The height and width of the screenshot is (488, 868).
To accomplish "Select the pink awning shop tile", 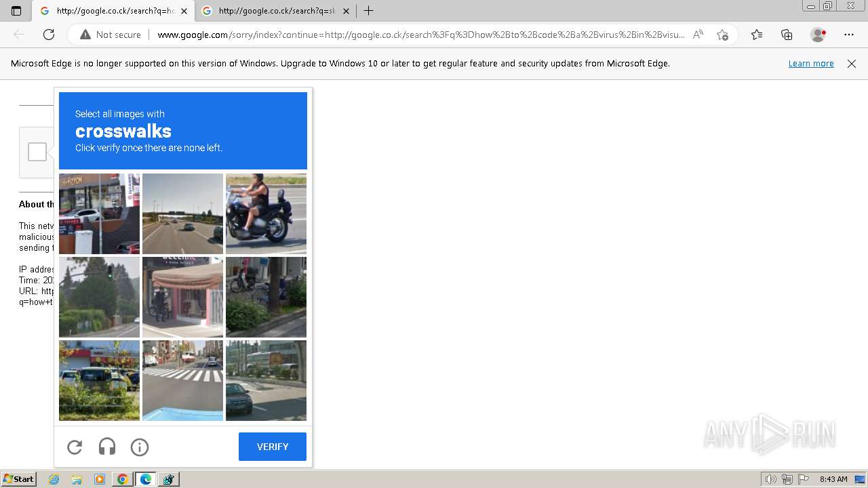I will (x=182, y=297).
